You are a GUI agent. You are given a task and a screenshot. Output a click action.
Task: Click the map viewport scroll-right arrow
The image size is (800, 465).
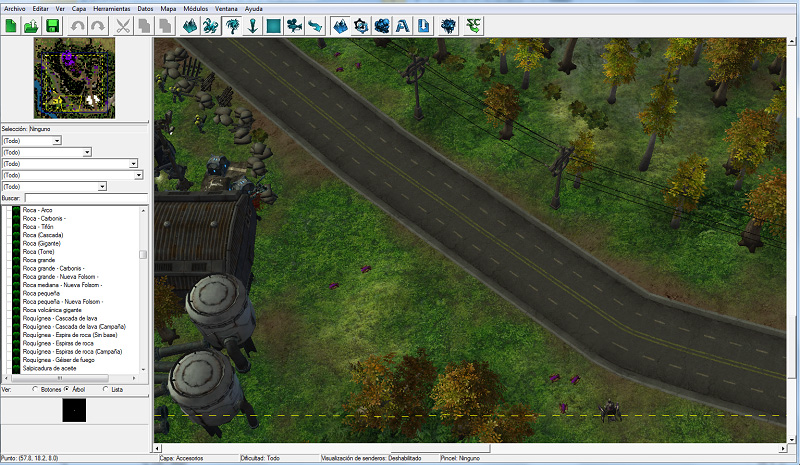(782, 448)
